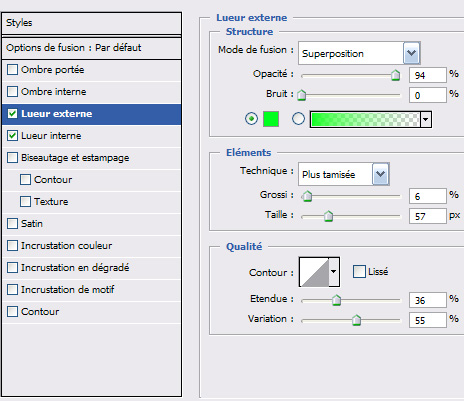Expand the gradient picker dropdown arrow
Image resolution: width=464 pixels, height=401 pixels.
[426, 119]
